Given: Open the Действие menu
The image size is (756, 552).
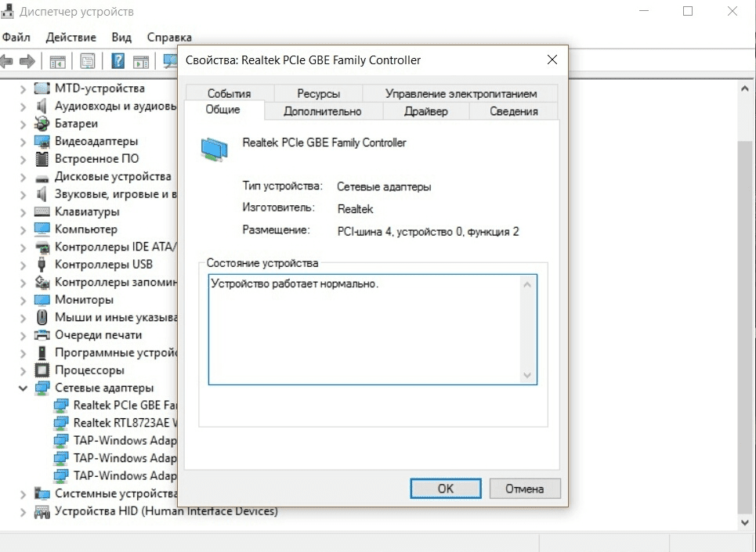Looking at the screenshot, I should click(x=71, y=37).
